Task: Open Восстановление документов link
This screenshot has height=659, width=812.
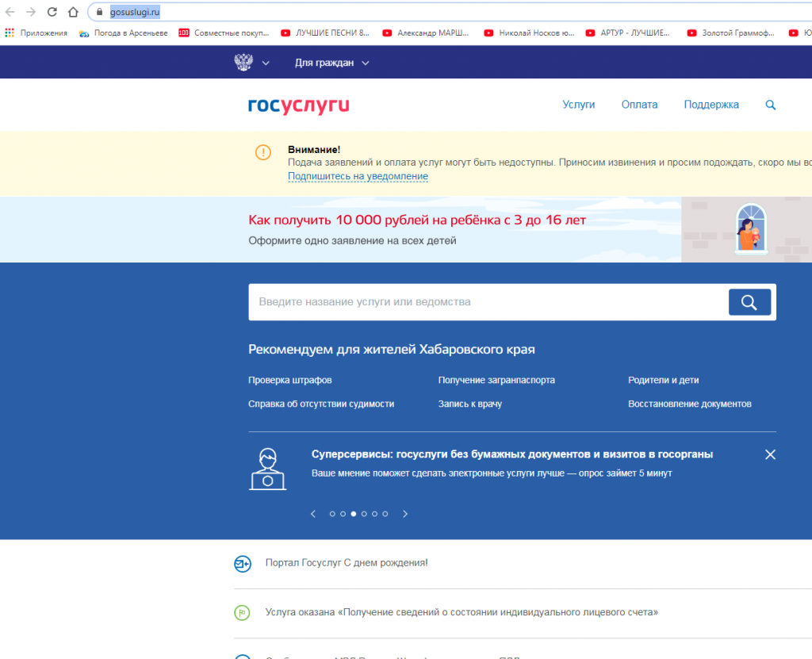Action: [690, 404]
